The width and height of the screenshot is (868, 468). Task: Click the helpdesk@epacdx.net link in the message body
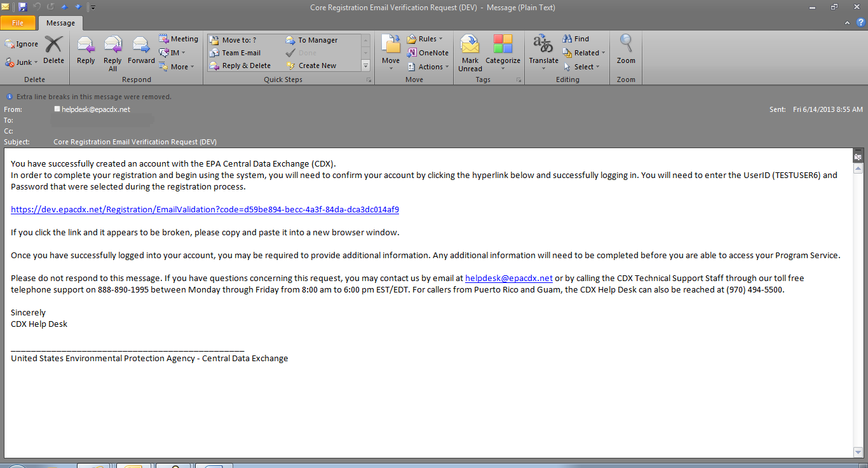(x=509, y=278)
